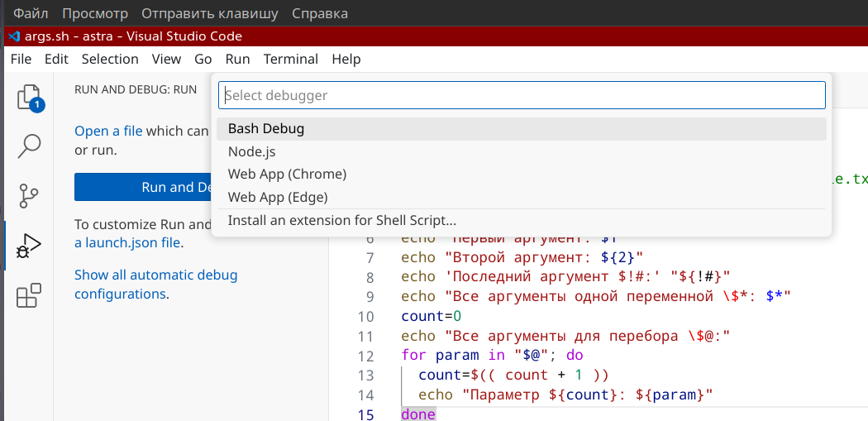This screenshot has width=868, height=421.
Task: Open the Terminal menu
Action: [291, 59]
